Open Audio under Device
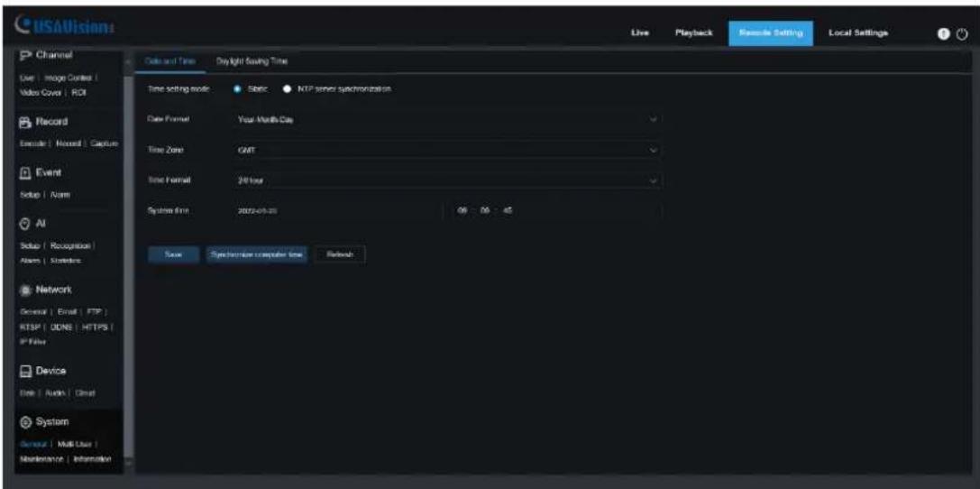The image size is (980, 489). [55, 392]
